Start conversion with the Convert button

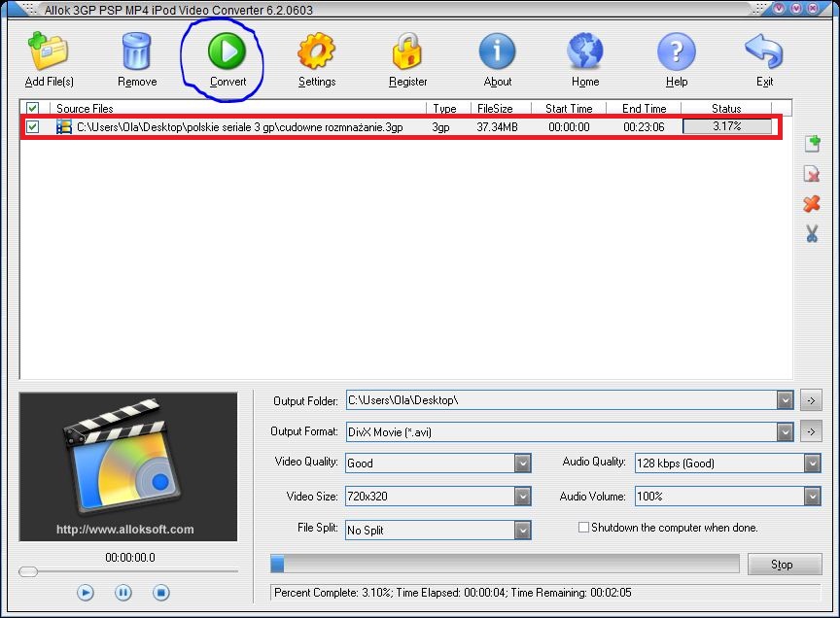[227, 51]
